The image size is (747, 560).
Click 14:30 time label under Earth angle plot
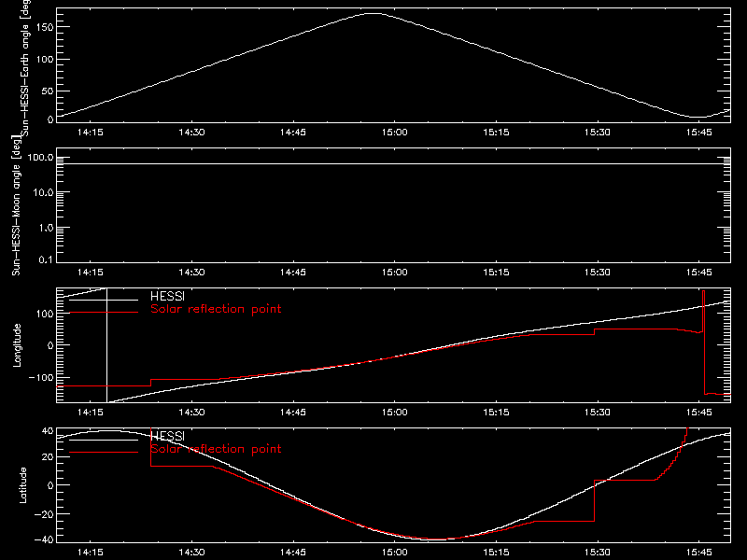(191, 133)
